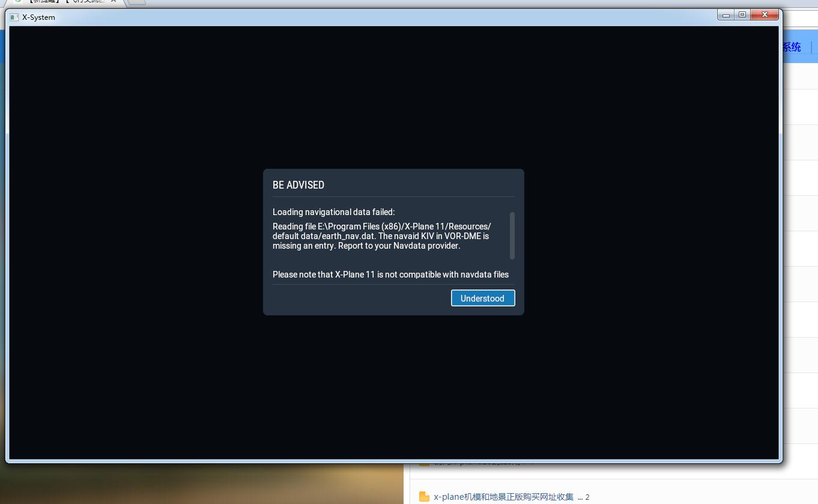Viewport: 818px width, 504px height.
Task: Minimize the X-System window
Action: tap(726, 15)
